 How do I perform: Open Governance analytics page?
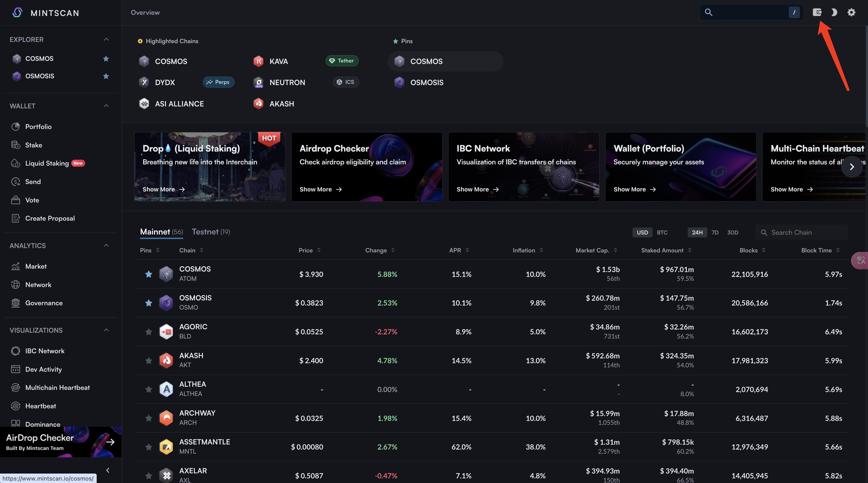(44, 303)
